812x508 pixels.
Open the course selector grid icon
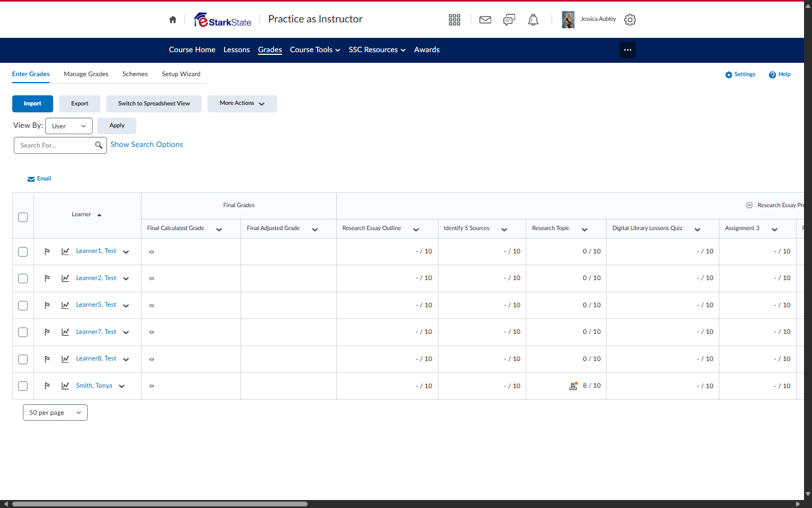454,20
